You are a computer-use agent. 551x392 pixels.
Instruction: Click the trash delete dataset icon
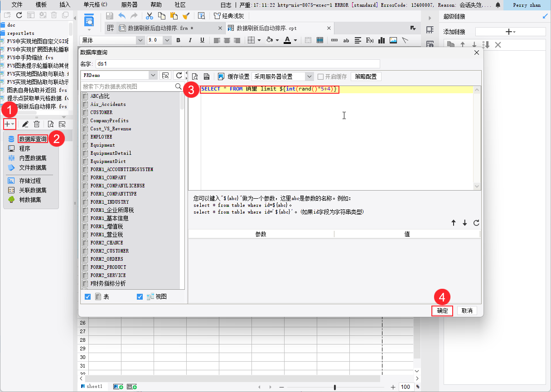(x=37, y=124)
